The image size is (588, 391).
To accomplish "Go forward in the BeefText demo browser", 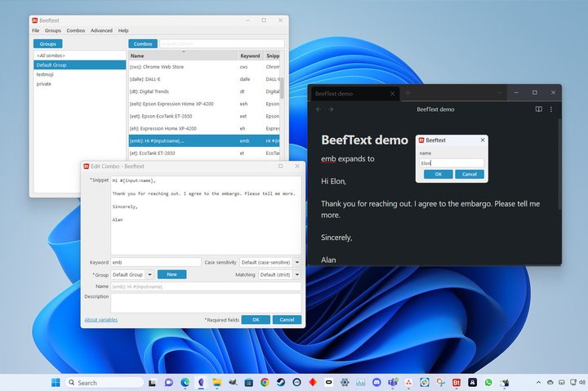I will pos(331,109).
